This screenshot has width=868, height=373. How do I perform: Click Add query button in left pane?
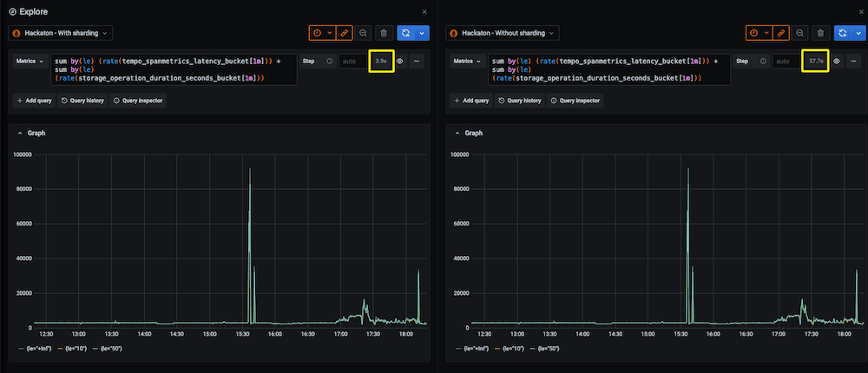[x=34, y=101]
